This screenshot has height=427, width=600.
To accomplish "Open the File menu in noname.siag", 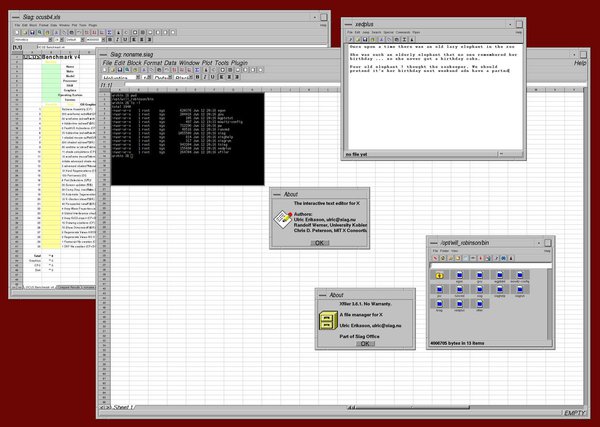I will (108, 63).
